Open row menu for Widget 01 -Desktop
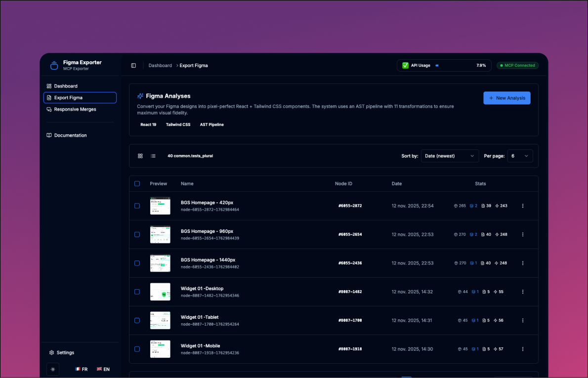The width and height of the screenshot is (588, 378). pyautogui.click(x=523, y=292)
